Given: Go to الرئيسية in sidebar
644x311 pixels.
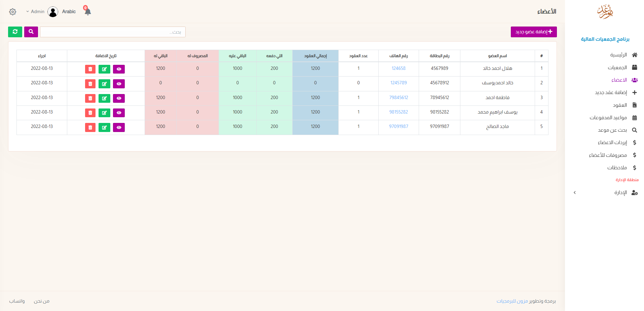Looking at the screenshot, I should pos(618,55).
